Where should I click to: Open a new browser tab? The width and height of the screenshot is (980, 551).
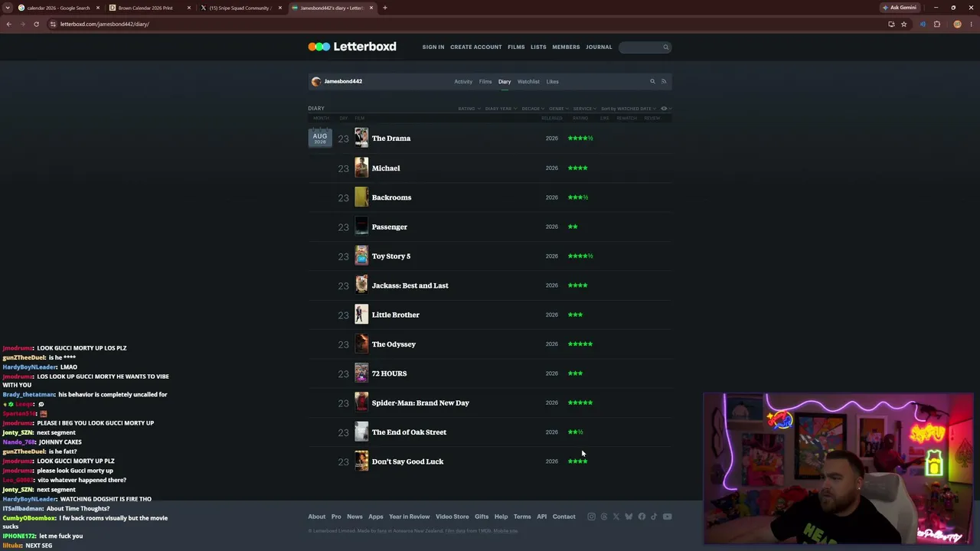pos(385,8)
